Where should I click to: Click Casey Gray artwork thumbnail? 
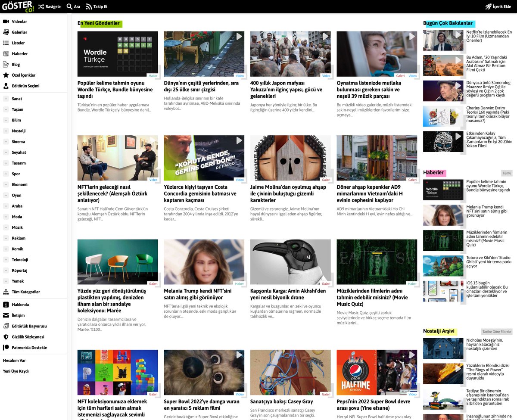(x=290, y=373)
